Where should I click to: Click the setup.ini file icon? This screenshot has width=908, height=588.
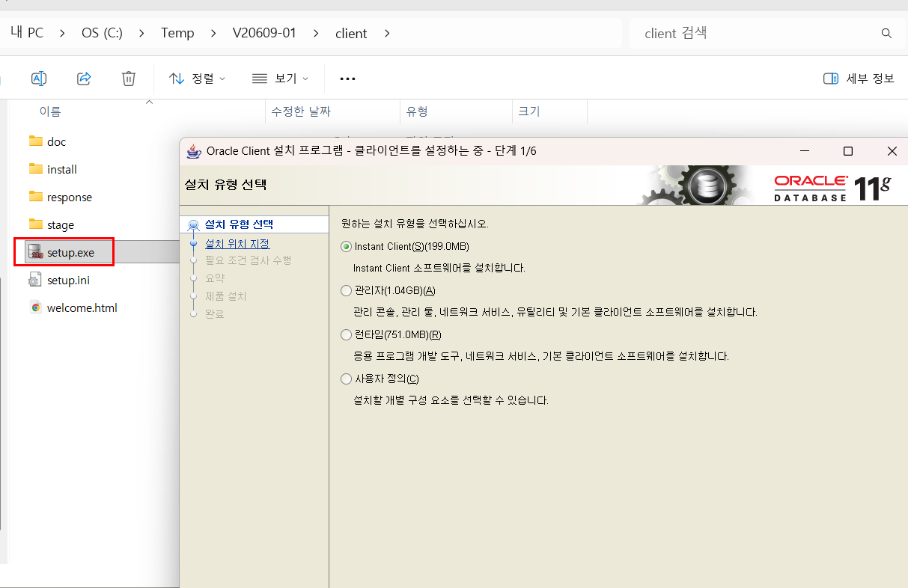tap(35, 280)
